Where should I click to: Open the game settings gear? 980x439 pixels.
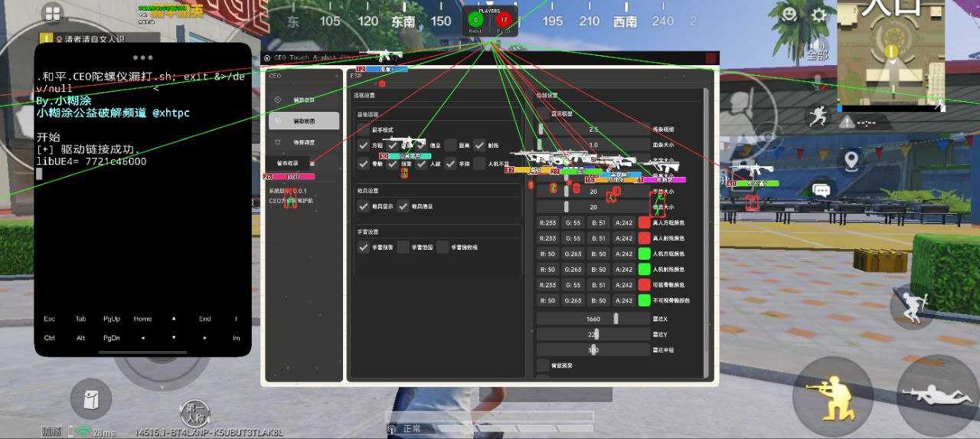(x=819, y=15)
